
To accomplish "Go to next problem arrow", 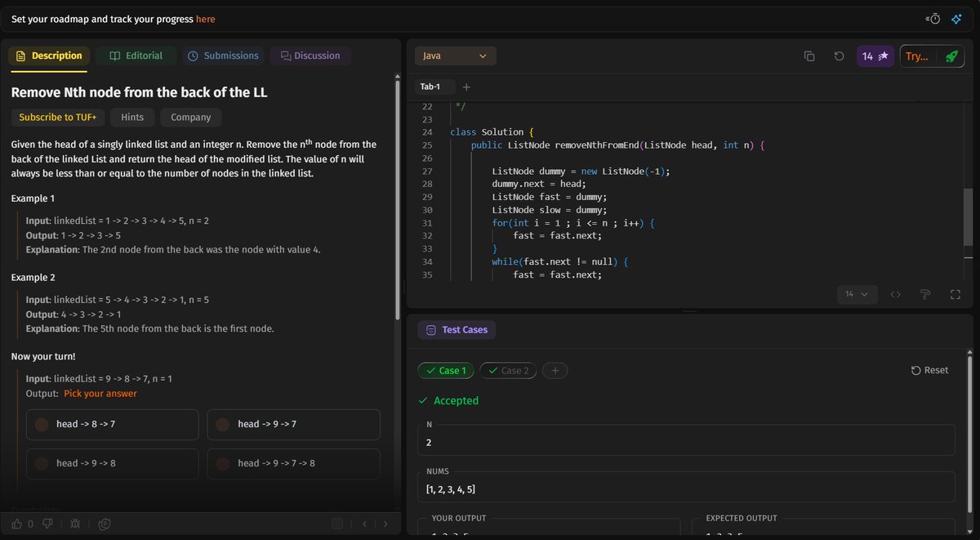I will [x=385, y=524].
